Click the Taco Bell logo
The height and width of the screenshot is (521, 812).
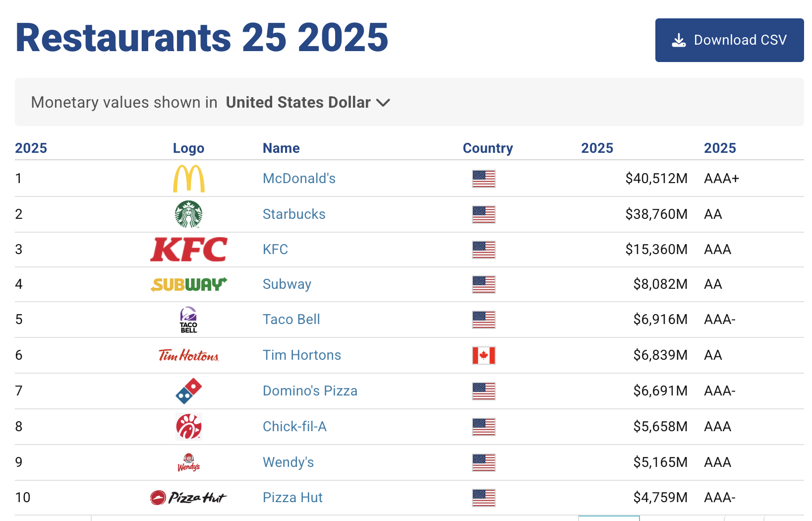(188, 320)
